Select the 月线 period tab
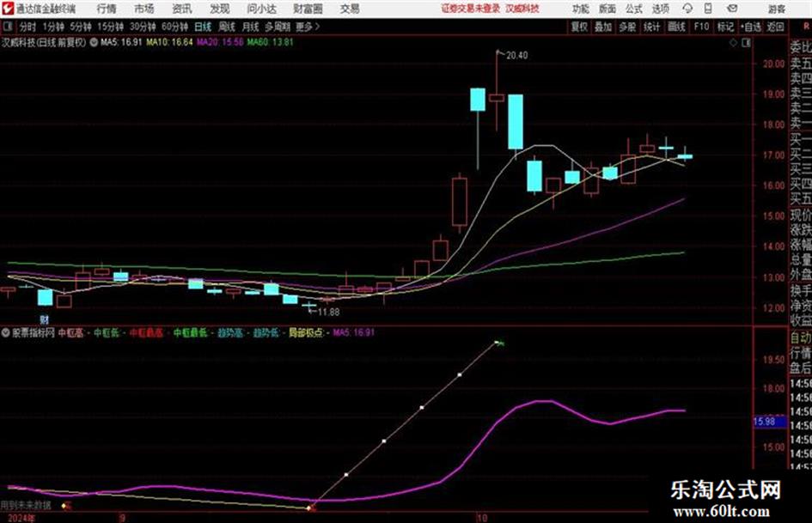812x523 pixels. pyautogui.click(x=250, y=27)
